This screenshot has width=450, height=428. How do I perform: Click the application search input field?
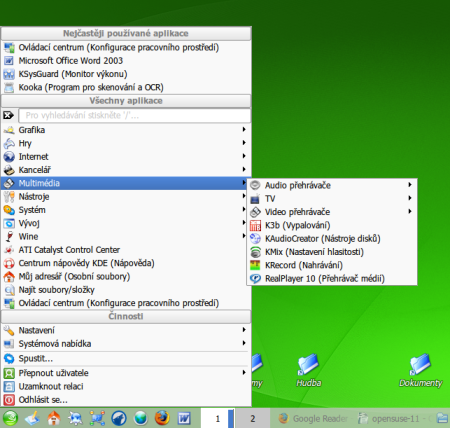click(135, 115)
